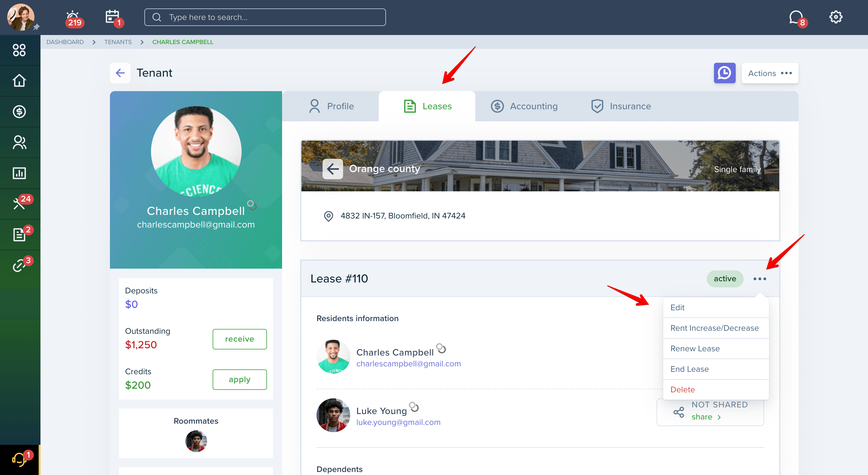868x475 pixels.
Task: Click link icon beside Charles Campbell profile name
Action: 252,205
